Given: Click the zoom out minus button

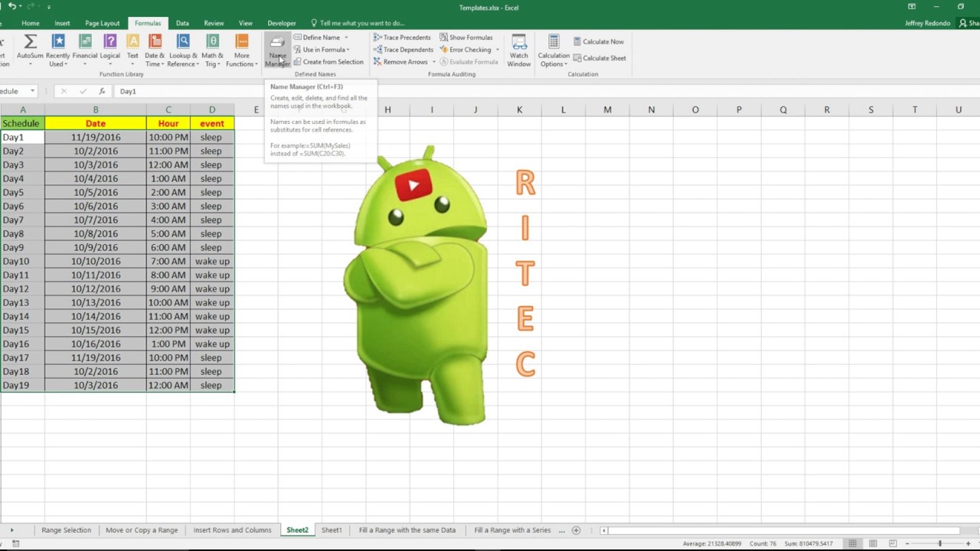Looking at the screenshot, I should 907,543.
